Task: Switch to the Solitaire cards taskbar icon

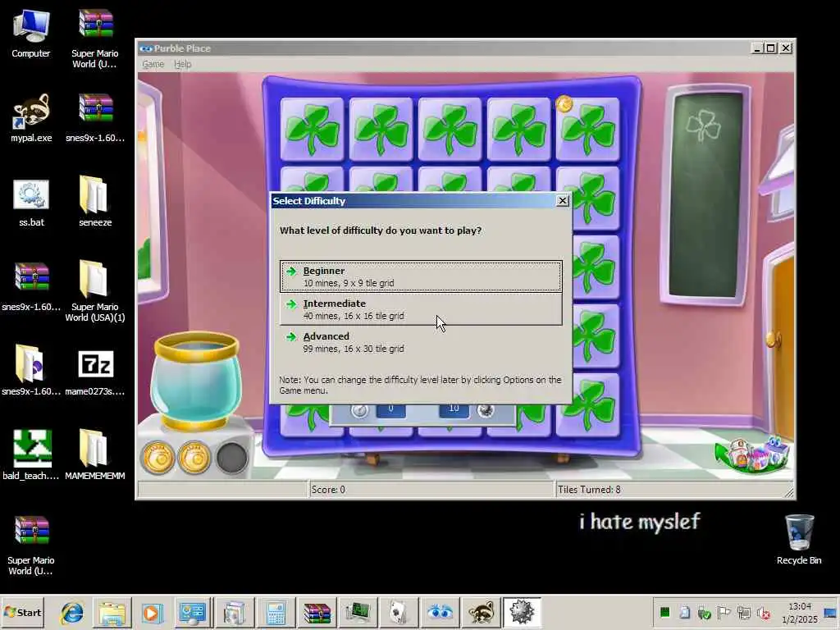Action: (x=398, y=612)
